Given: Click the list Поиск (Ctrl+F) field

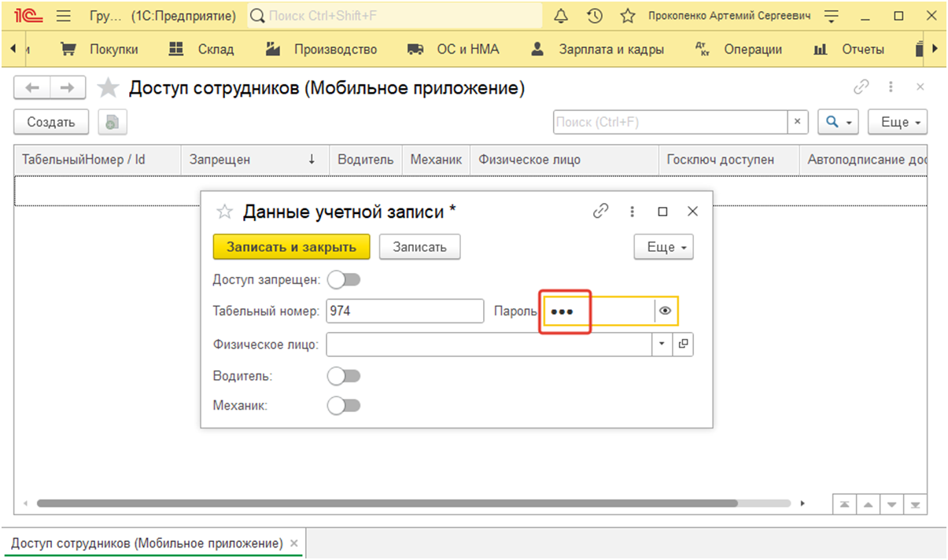Looking at the screenshot, I should [671, 122].
